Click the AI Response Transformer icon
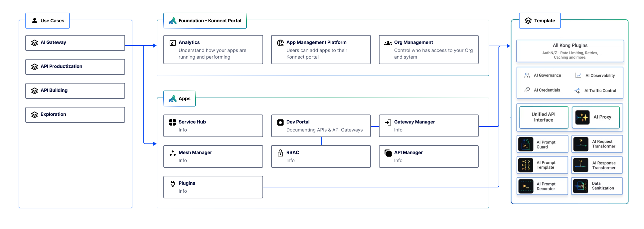644x229 pixels. (x=581, y=165)
